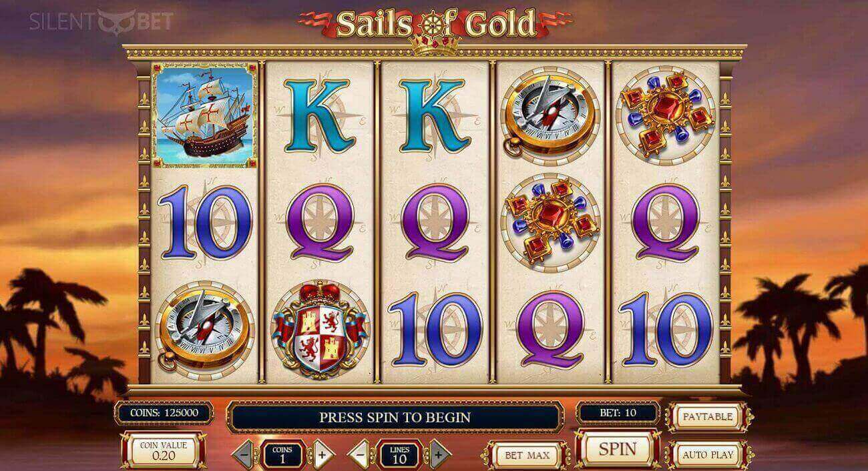Click the coat of arms shield symbol

319,330
